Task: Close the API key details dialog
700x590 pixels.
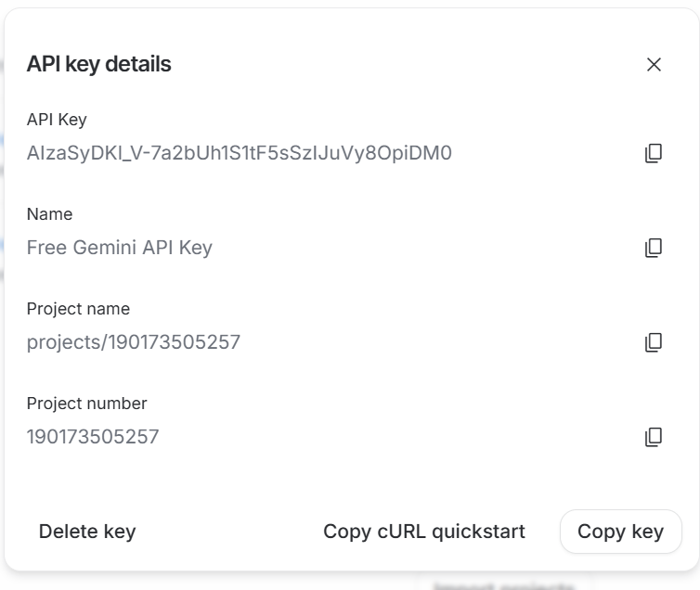Action: (654, 64)
